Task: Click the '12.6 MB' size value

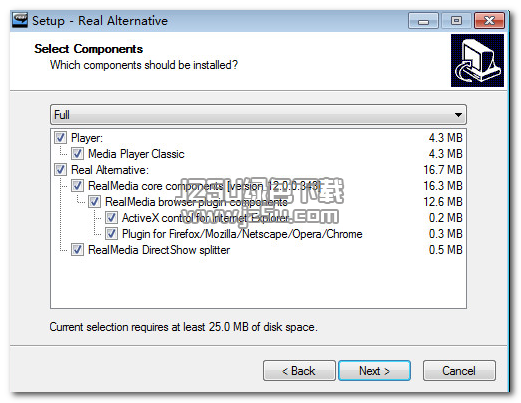Action: [443, 202]
